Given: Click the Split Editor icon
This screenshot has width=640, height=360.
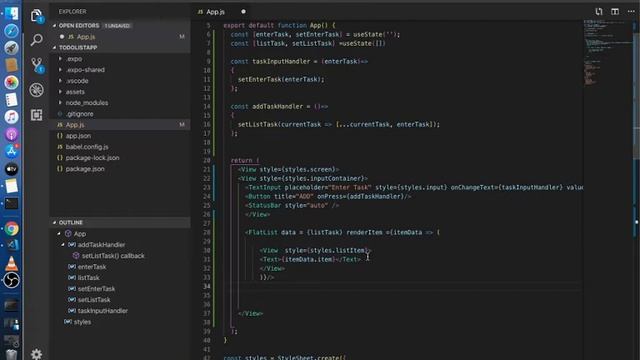Looking at the screenshot, I should pyautogui.click(x=615, y=11).
